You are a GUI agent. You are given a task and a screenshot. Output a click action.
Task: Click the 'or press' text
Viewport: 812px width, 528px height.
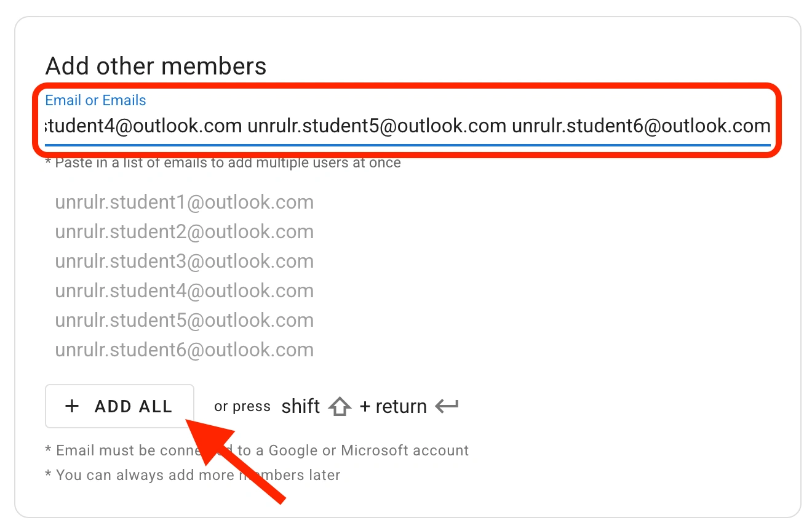[x=242, y=406]
